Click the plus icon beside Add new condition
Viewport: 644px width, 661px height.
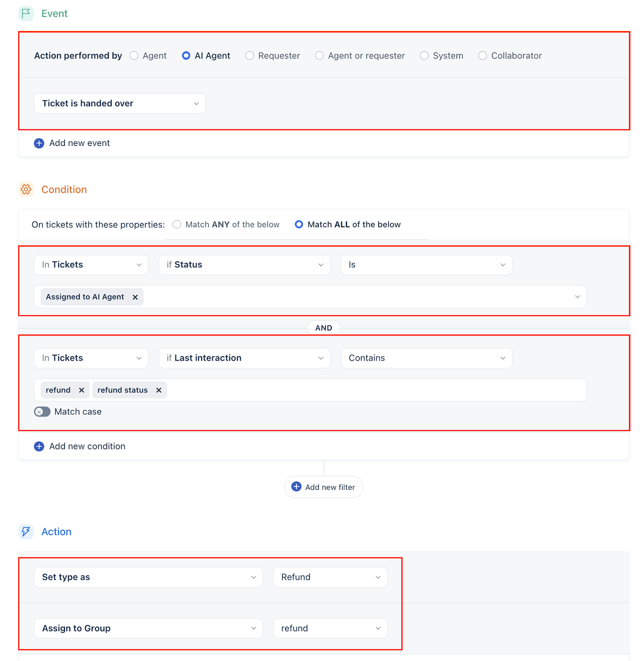(39, 447)
